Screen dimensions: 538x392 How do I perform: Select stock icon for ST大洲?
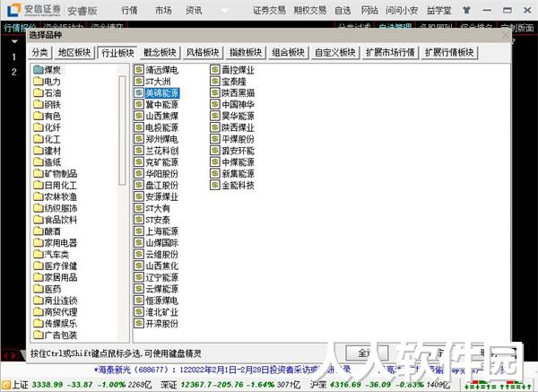click(139, 82)
